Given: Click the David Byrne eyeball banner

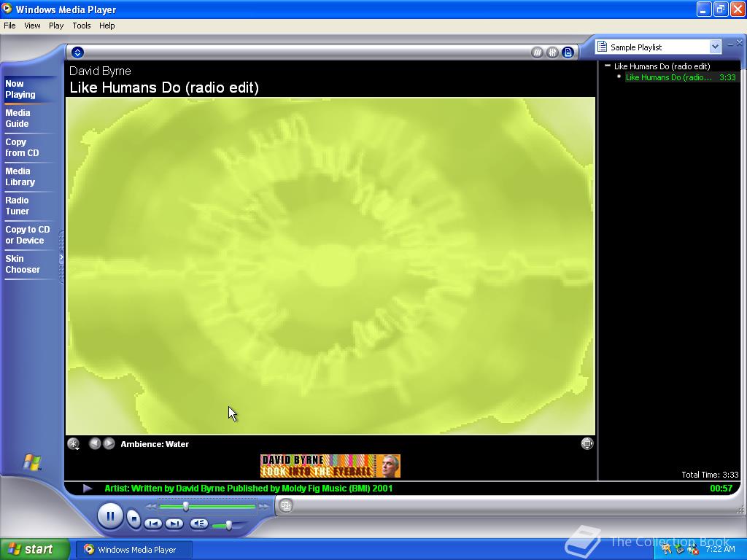Looking at the screenshot, I should pyautogui.click(x=330, y=466).
